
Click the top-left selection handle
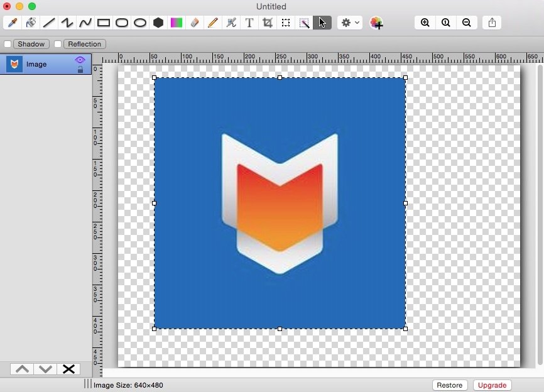point(155,78)
